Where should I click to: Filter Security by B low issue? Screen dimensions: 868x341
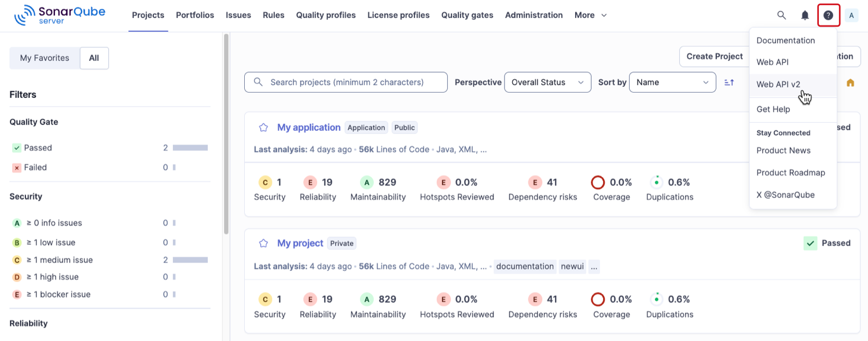pyautogui.click(x=110, y=243)
